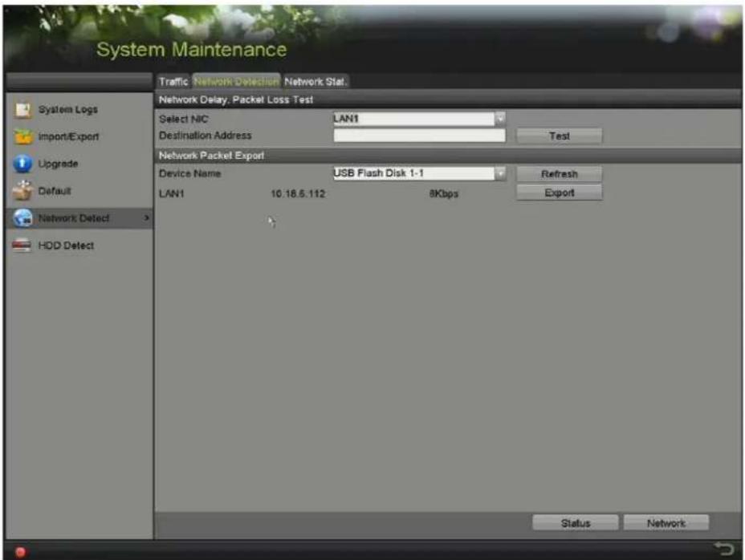
Task: Click the Export button
Action: click(x=560, y=193)
